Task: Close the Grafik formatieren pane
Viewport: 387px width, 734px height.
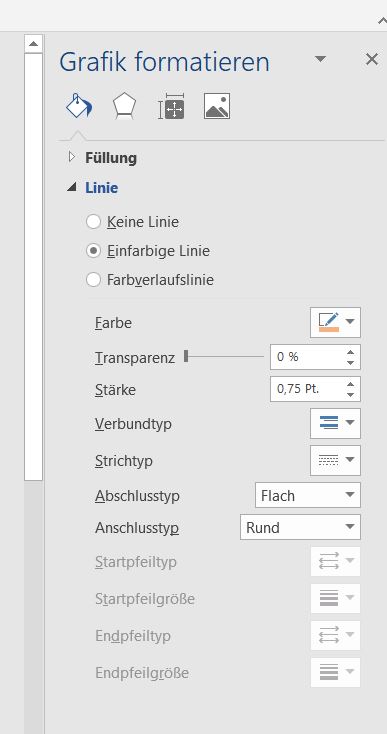Action: (372, 59)
